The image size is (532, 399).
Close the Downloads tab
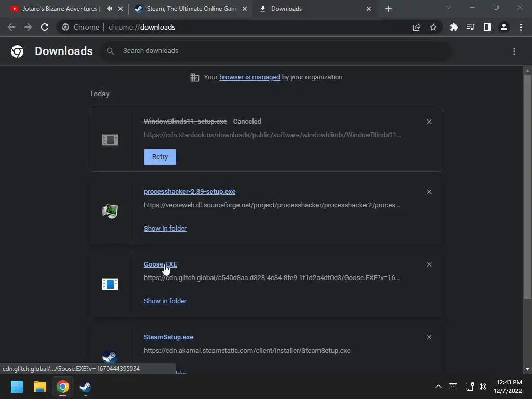pyautogui.click(x=369, y=9)
